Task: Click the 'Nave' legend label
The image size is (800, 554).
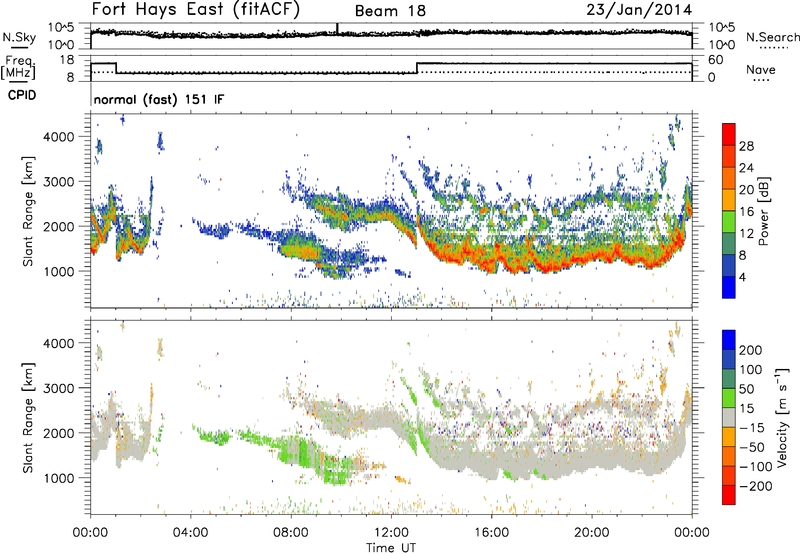Action: coord(761,70)
